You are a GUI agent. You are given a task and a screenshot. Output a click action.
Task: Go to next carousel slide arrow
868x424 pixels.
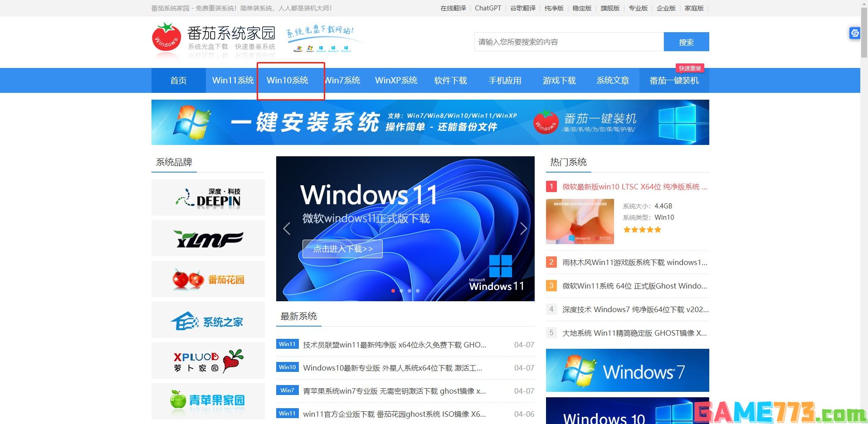click(523, 229)
